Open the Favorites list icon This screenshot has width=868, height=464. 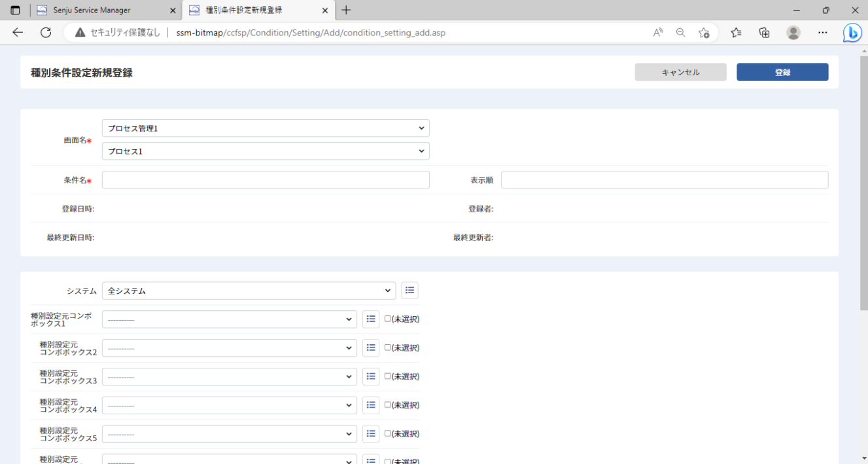pyautogui.click(x=737, y=32)
